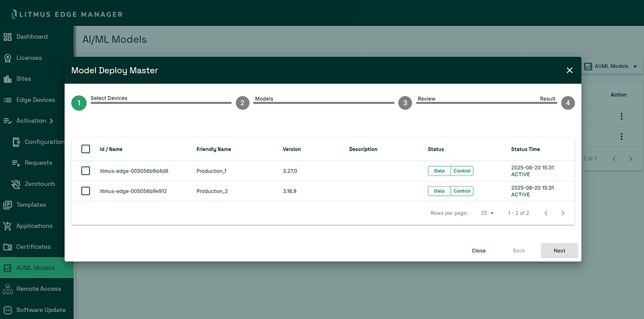Select the Edge Devices list icon
This screenshot has width=644, height=319.
click(8, 100)
